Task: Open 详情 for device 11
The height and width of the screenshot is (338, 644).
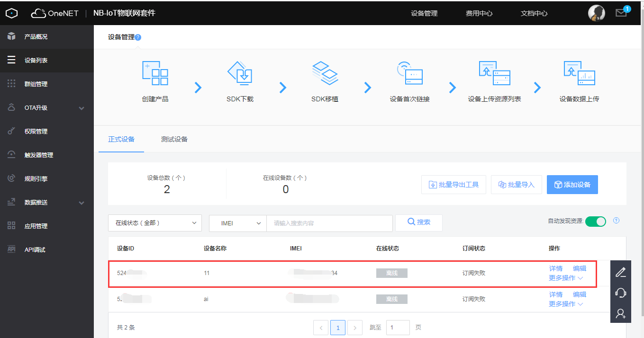Action: point(556,268)
